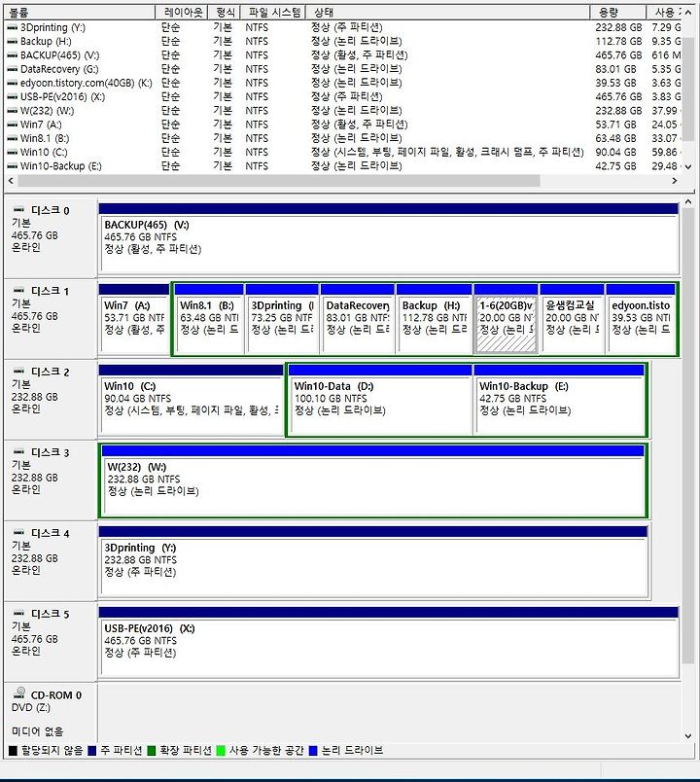Click the Win8.1 (B:) volume row icon
The height and width of the screenshot is (782, 700).
click(12, 138)
